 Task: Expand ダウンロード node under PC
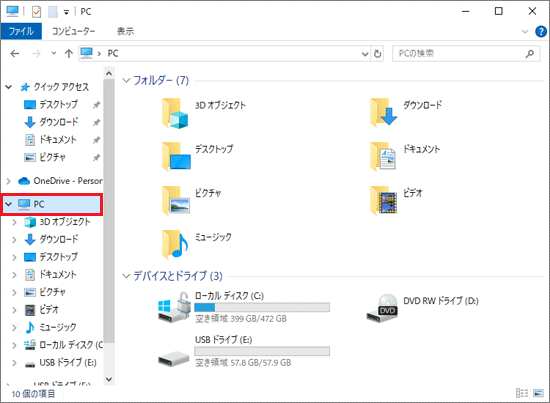(x=14, y=240)
